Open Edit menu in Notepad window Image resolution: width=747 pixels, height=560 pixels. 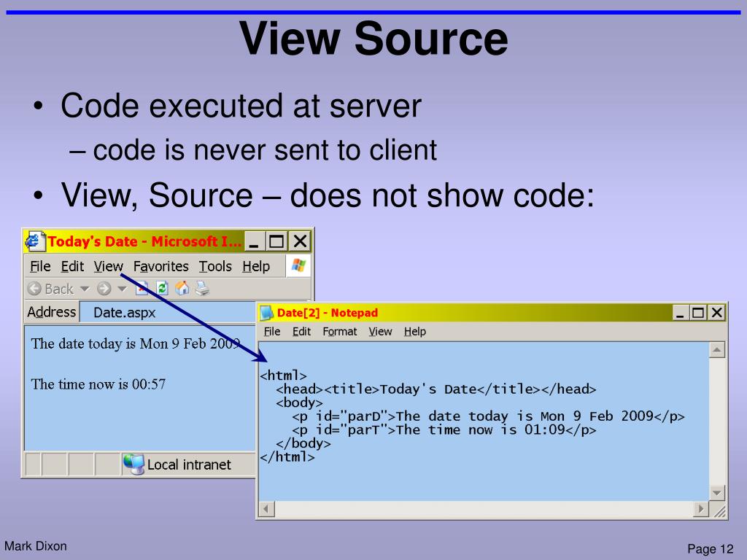(301, 332)
